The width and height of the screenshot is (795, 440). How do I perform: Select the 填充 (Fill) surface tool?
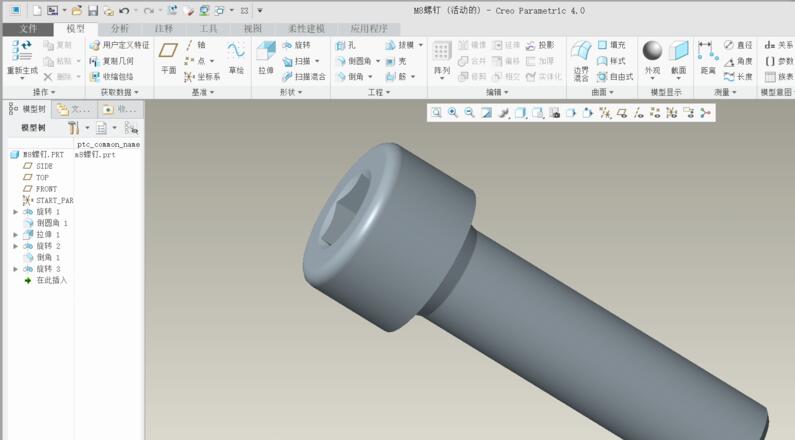pyautogui.click(x=611, y=45)
